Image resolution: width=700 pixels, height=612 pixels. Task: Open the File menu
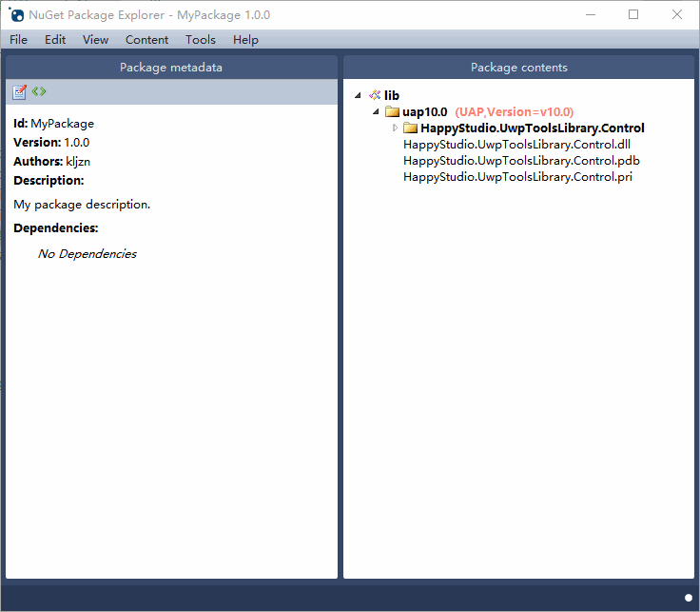(18, 40)
